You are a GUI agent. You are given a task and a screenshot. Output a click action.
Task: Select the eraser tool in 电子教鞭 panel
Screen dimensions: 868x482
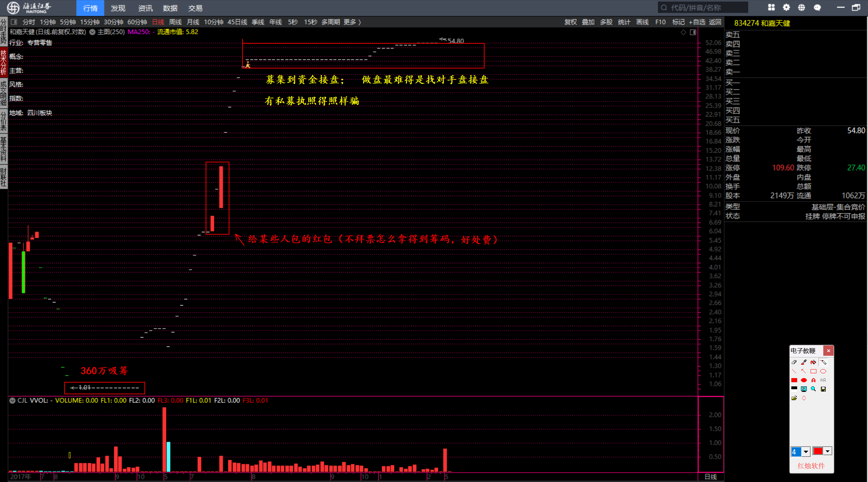tap(794, 362)
